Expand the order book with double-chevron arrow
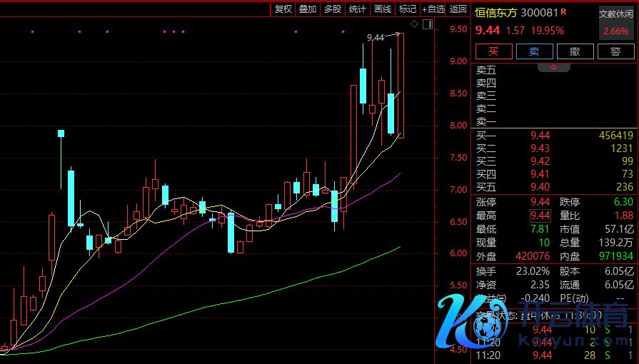This screenshot has height=364, width=639. point(554,66)
